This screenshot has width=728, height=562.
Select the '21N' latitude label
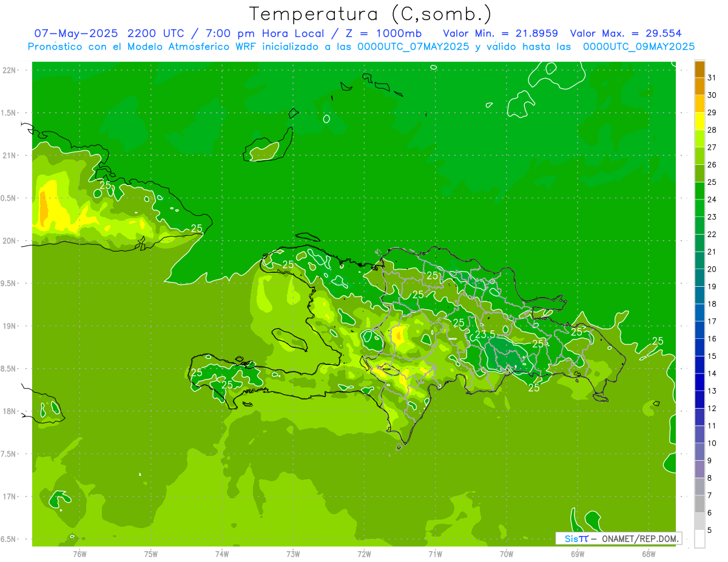pyautogui.click(x=10, y=155)
